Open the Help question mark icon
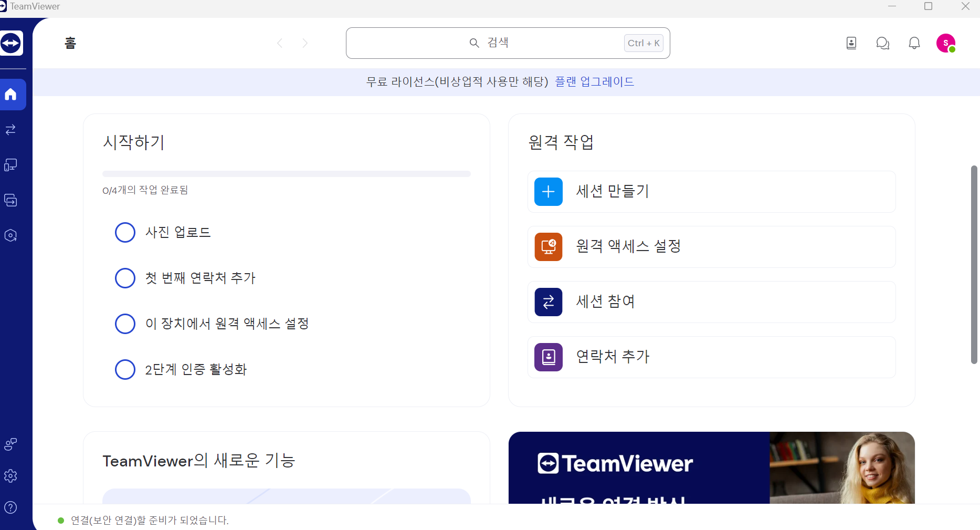Viewport: 980px width, 530px height. 10,507
